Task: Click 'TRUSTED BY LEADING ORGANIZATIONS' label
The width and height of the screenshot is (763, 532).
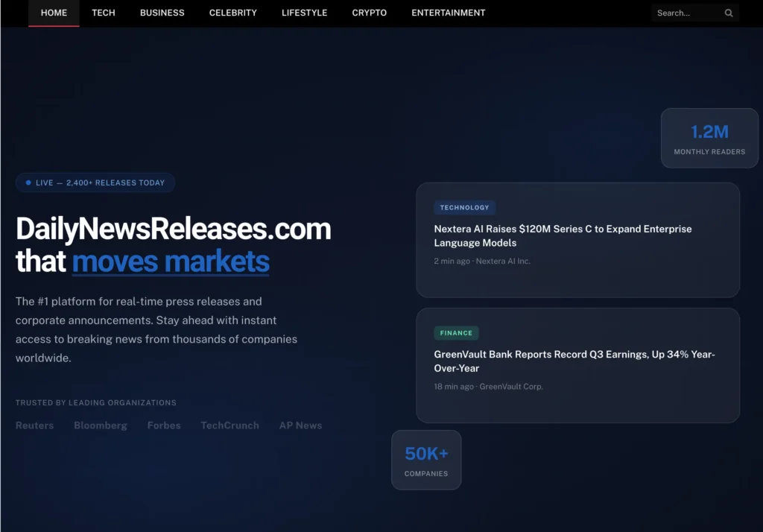Action: tap(96, 402)
